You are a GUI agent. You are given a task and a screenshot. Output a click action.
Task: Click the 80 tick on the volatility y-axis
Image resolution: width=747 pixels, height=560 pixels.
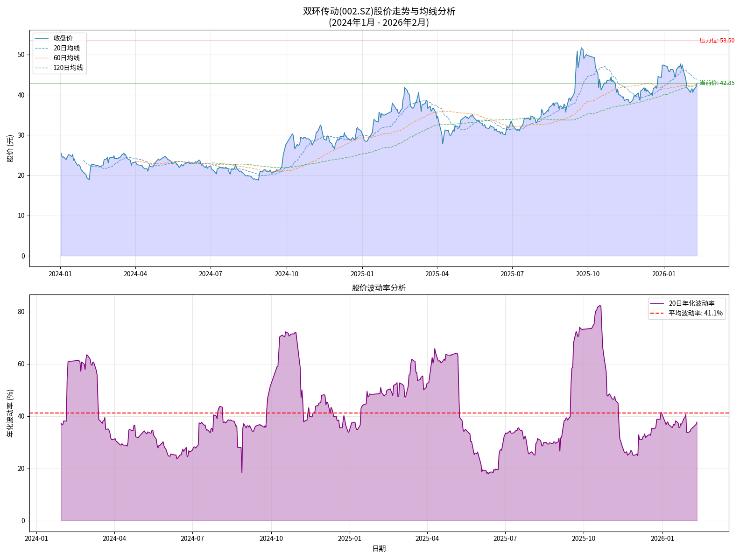[21, 312]
